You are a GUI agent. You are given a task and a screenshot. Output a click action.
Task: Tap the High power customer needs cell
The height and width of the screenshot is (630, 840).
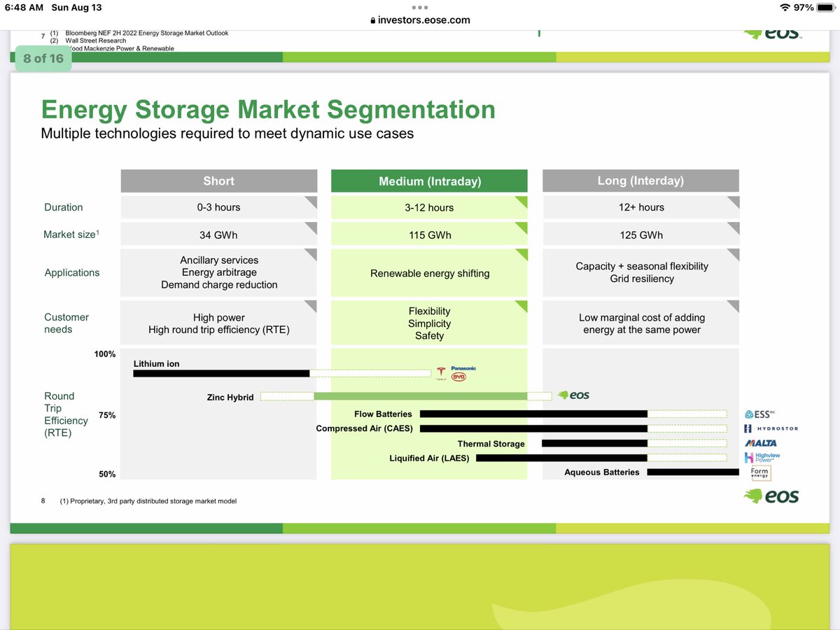(218, 323)
